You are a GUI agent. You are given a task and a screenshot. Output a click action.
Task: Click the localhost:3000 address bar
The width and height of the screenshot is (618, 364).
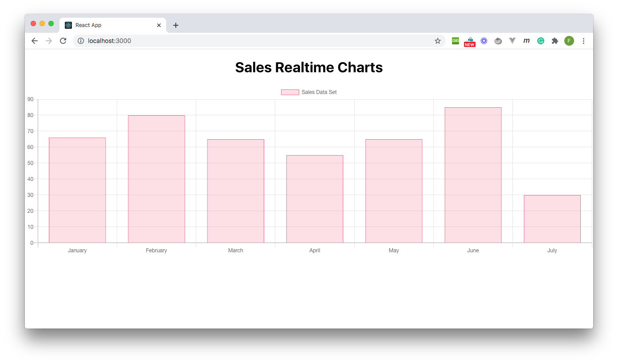[109, 40]
